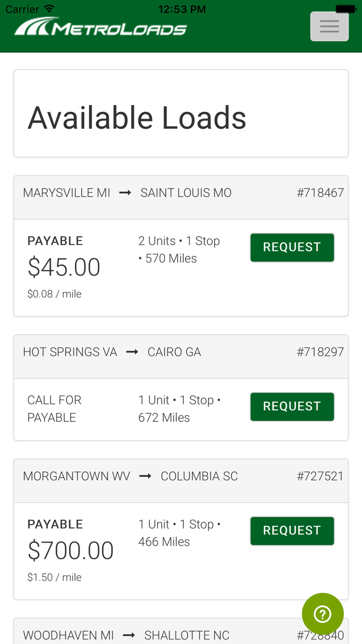Click the CALL FOR PAYABLE text
This screenshot has width=362, height=644.
pyautogui.click(x=54, y=408)
